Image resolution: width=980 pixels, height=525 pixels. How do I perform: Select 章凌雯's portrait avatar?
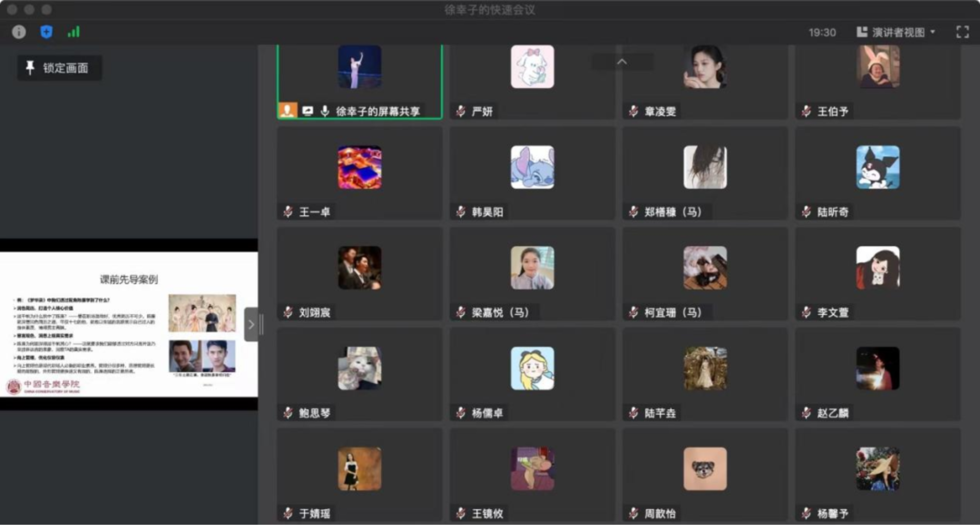coord(705,67)
